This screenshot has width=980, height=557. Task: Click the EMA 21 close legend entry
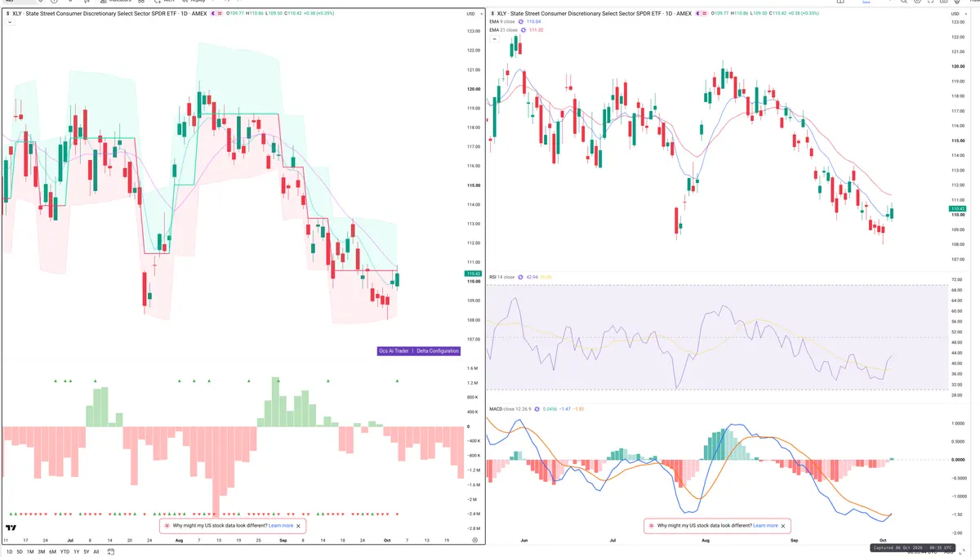click(x=503, y=30)
